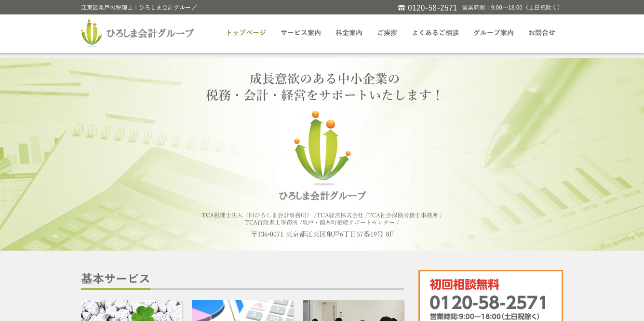Viewport: 644px width, 321px height.
Task: Open the 料金案内 page
Action: tap(348, 33)
